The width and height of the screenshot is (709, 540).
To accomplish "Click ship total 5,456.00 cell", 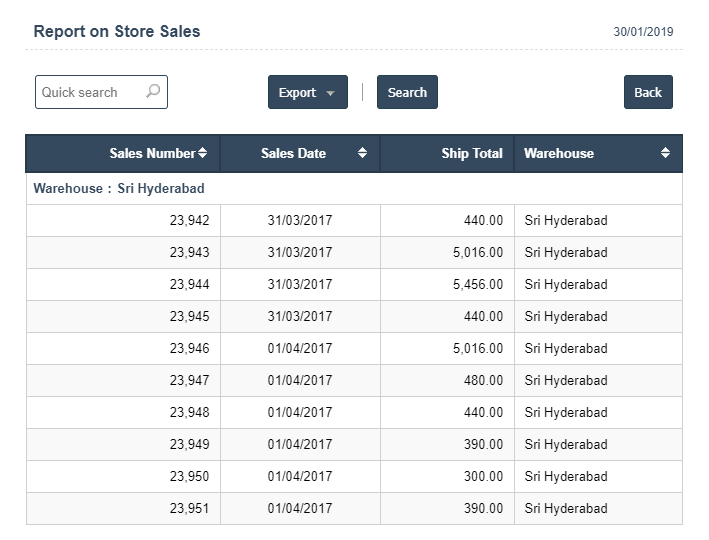I will [447, 284].
